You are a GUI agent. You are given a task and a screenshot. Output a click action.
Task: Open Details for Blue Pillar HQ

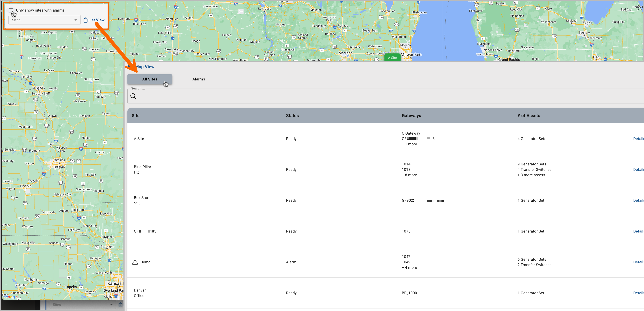pyautogui.click(x=639, y=169)
